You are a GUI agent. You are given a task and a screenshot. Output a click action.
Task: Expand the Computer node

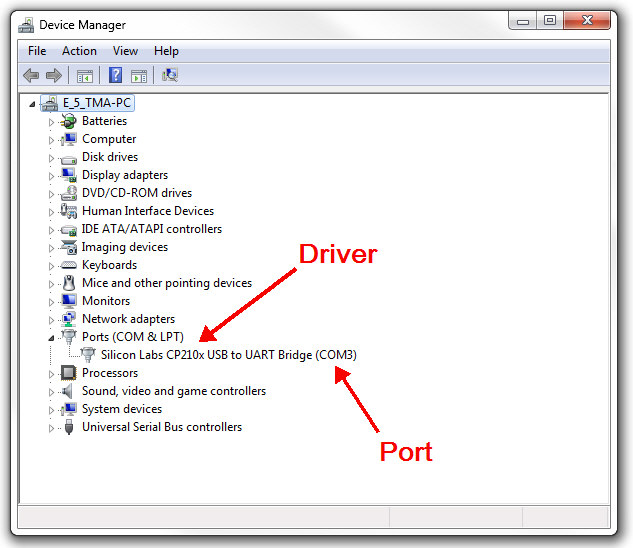(51, 140)
